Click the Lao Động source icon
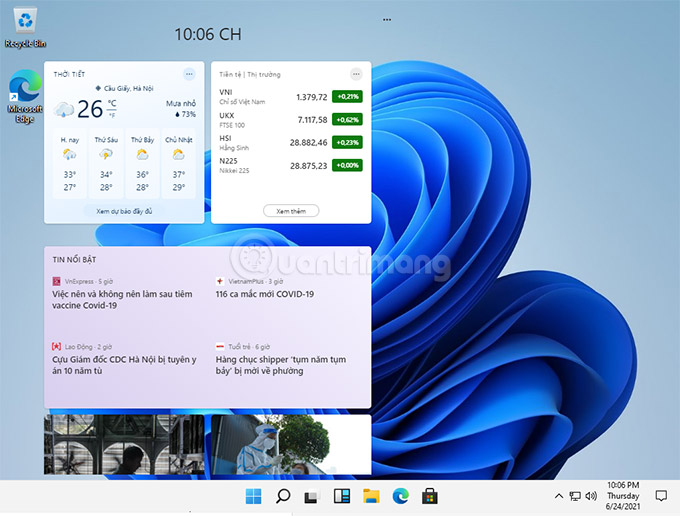This screenshot has width=680, height=516. (56, 346)
